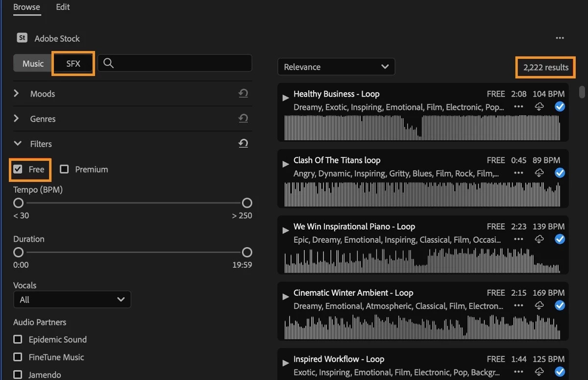Viewport: 588px width, 380px height.
Task: Click blue checkmark badge on We Win Inspirational Piano
Action: 560,239
